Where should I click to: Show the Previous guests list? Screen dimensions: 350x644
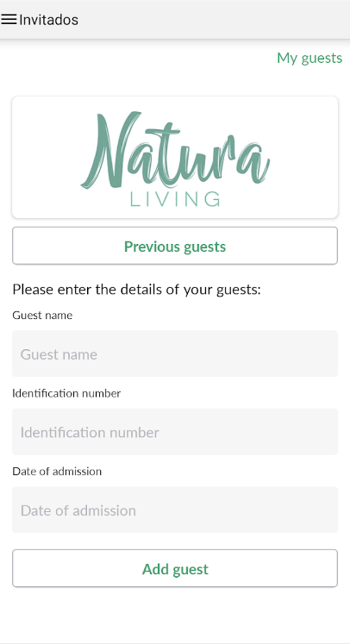click(x=175, y=246)
